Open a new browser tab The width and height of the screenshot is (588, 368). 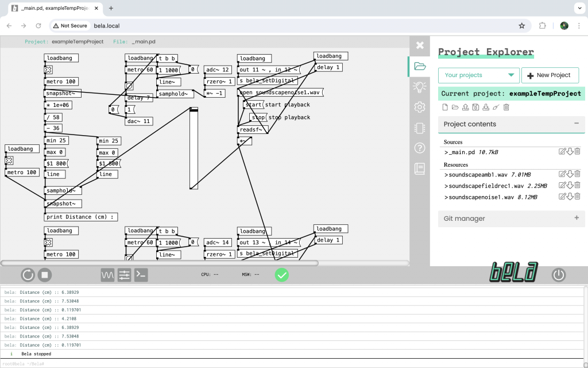(x=111, y=8)
